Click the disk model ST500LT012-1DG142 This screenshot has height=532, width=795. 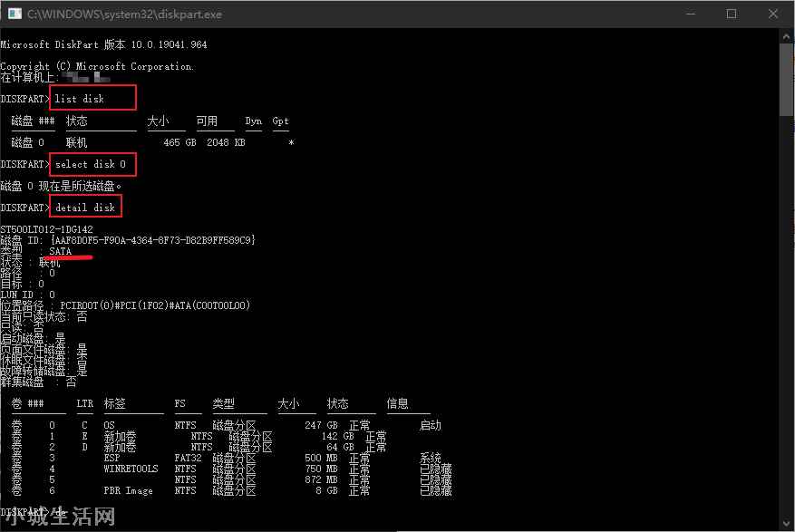click(x=46, y=229)
